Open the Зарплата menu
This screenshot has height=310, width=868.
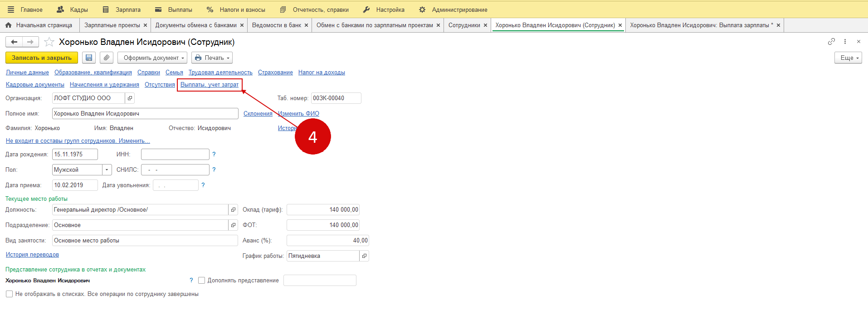[122, 10]
